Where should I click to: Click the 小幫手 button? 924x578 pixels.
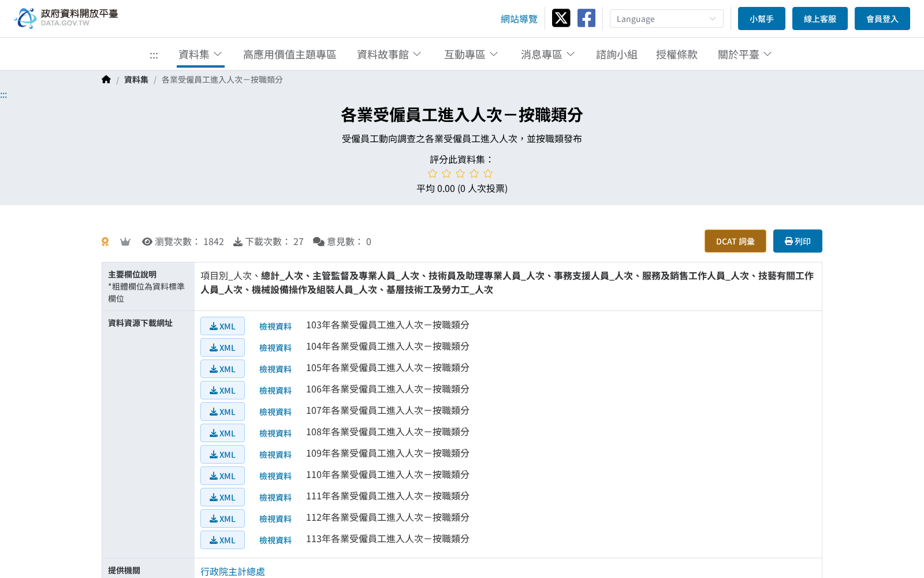coord(762,18)
